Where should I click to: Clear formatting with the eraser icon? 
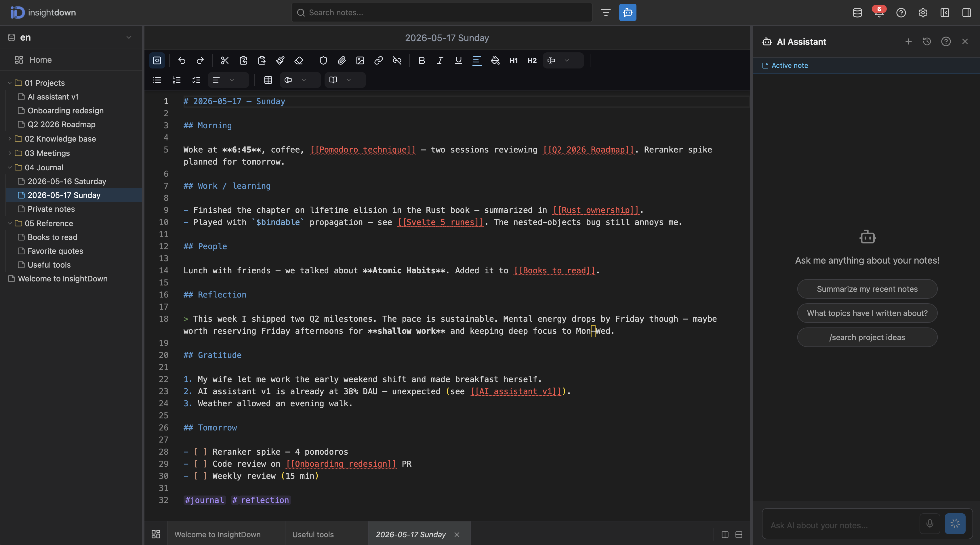(x=299, y=60)
